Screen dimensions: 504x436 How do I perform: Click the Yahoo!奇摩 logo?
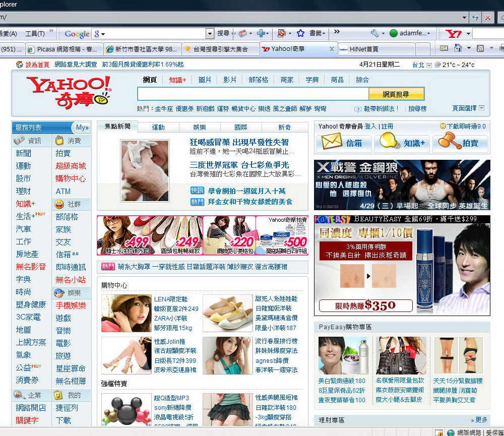coord(69,92)
